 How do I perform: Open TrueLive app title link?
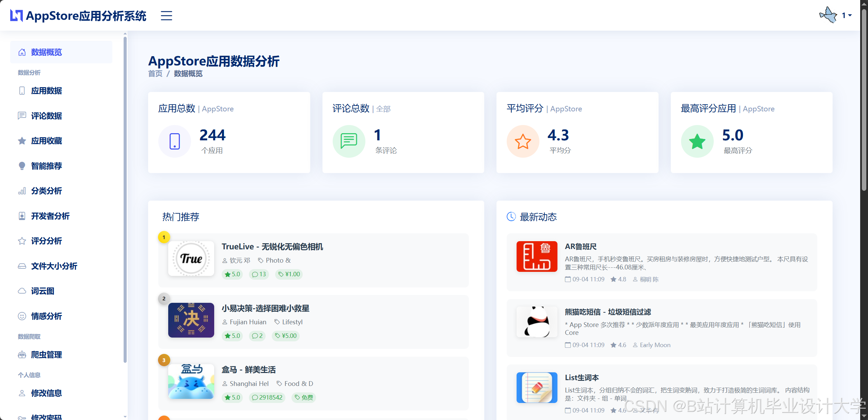click(x=272, y=247)
